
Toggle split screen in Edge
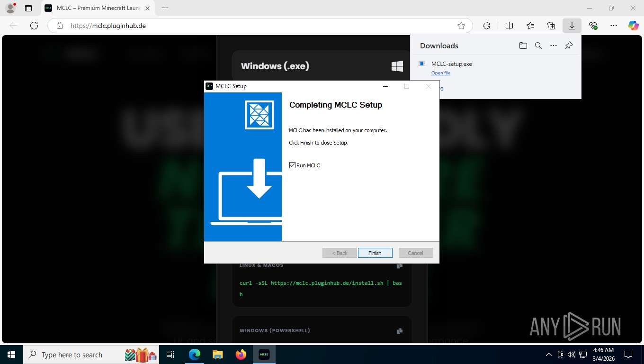509,26
